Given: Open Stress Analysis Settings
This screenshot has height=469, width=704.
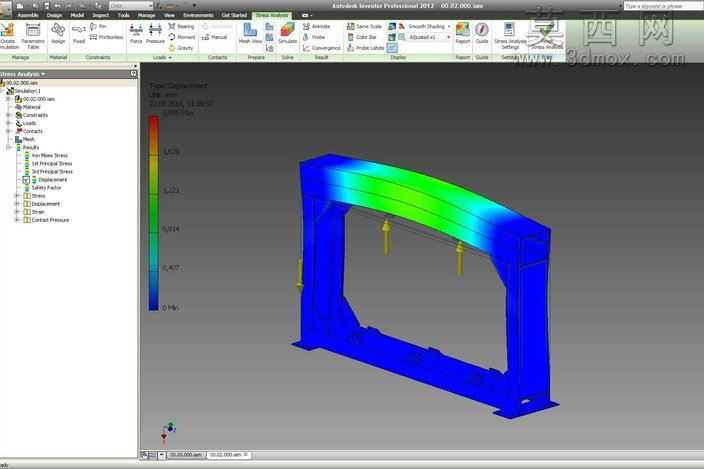Looking at the screenshot, I should tap(510, 36).
